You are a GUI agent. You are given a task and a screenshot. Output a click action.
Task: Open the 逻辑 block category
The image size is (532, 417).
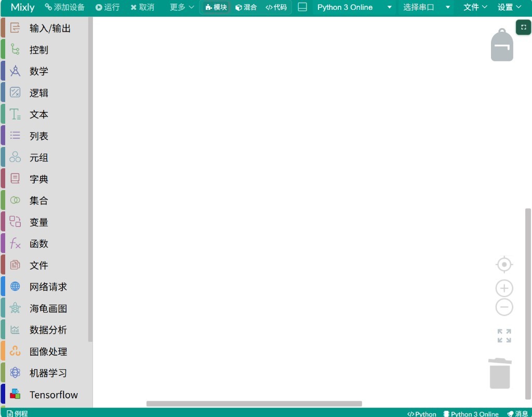click(44, 93)
